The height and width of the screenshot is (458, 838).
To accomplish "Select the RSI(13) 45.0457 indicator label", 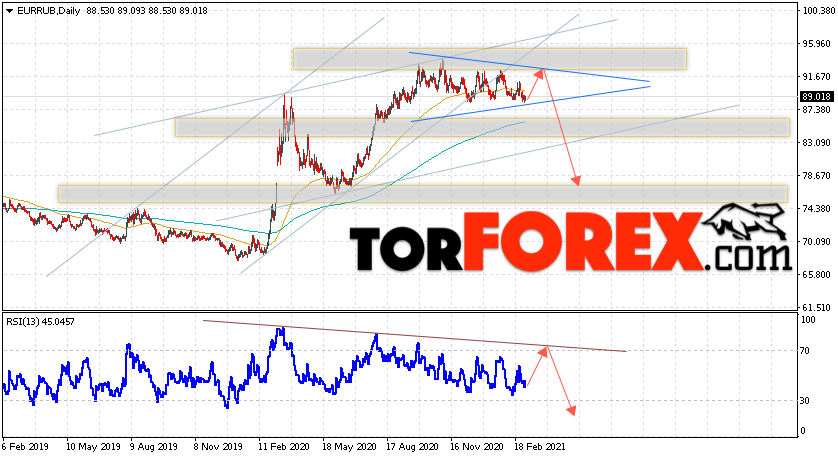I will click(41, 322).
